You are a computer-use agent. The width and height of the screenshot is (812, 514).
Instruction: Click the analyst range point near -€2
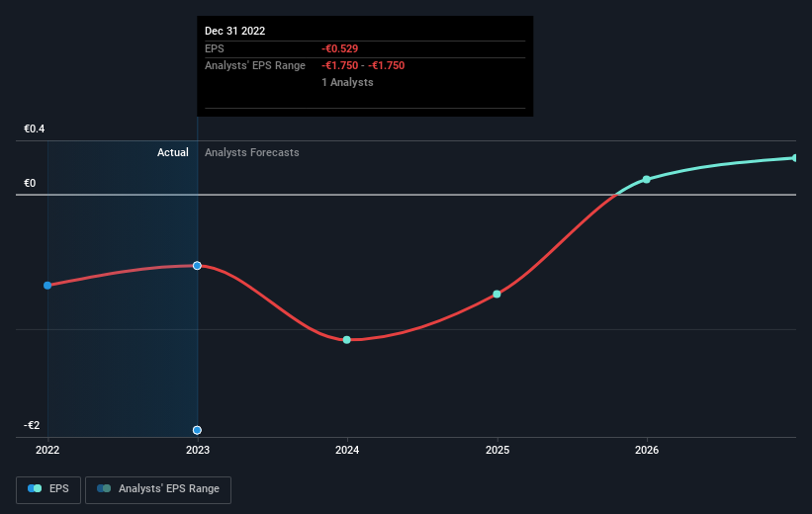tap(197, 430)
